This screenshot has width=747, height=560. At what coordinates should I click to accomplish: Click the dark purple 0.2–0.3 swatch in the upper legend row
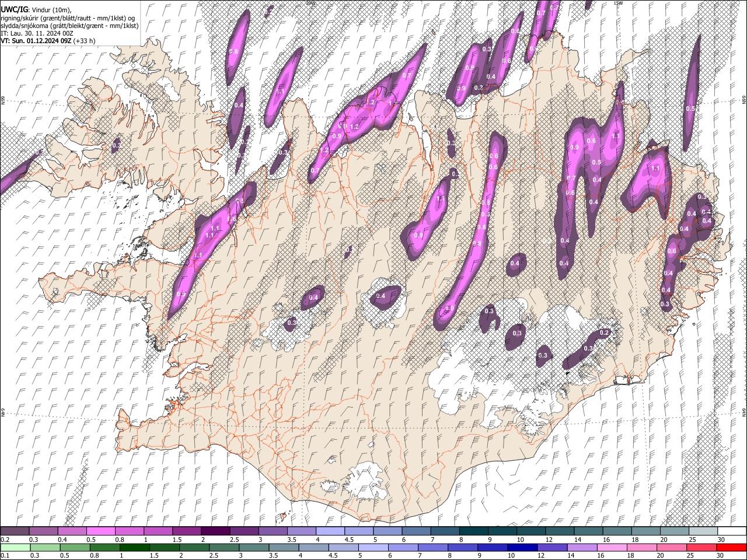[x=15, y=531]
